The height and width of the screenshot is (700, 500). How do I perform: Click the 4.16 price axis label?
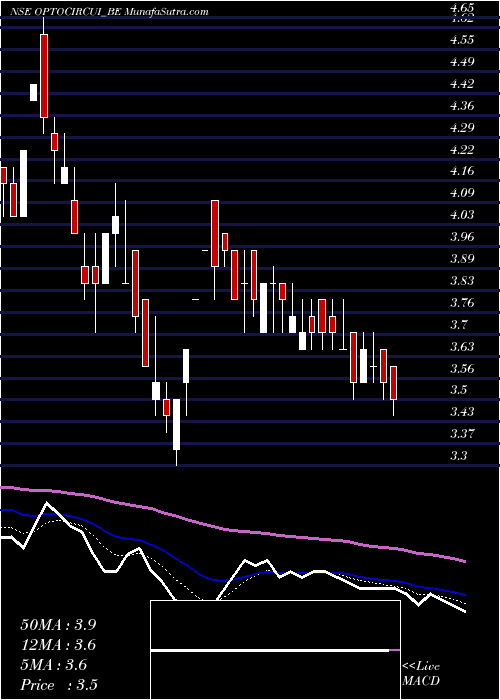462,171
